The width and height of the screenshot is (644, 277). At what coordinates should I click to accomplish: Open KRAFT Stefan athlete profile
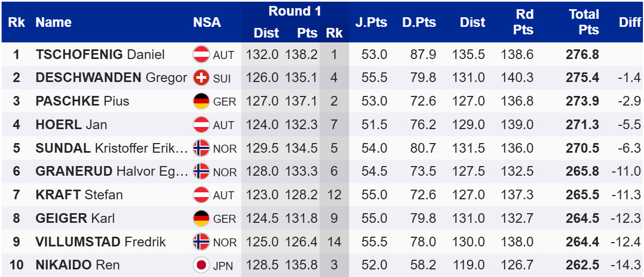click(79, 195)
